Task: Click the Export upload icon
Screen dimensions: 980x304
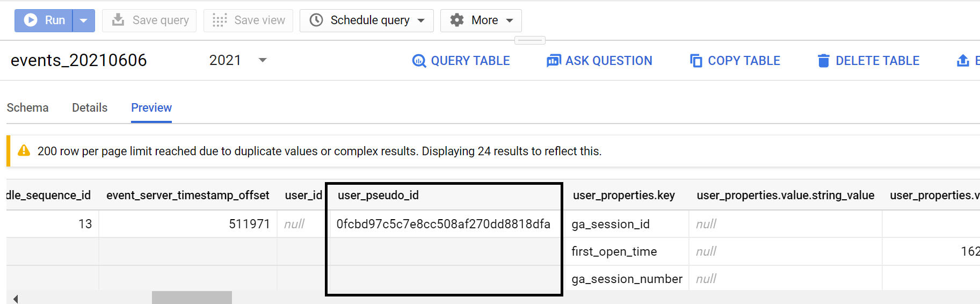Action: point(963,61)
